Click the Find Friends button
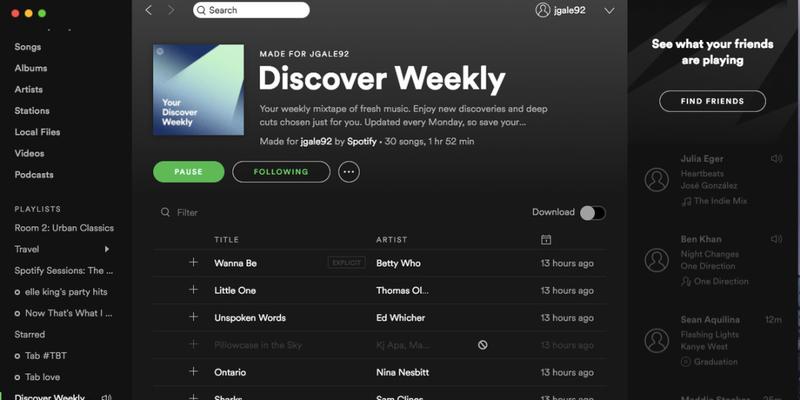Image resolution: width=800 pixels, height=400 pixels. (x=712, y=101)
